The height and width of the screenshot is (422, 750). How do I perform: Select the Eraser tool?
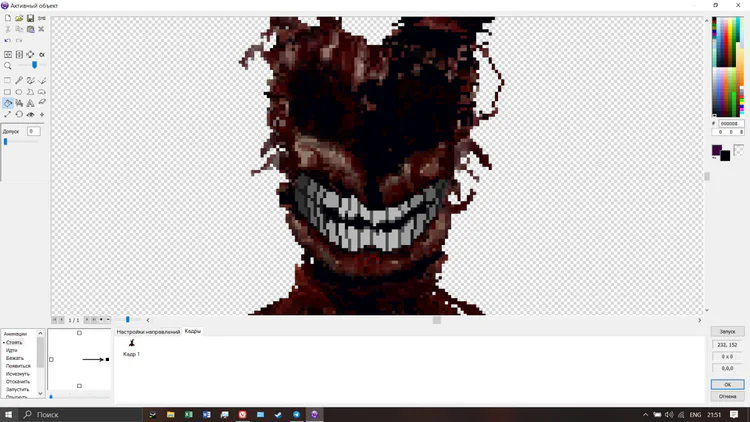point(42,103)
